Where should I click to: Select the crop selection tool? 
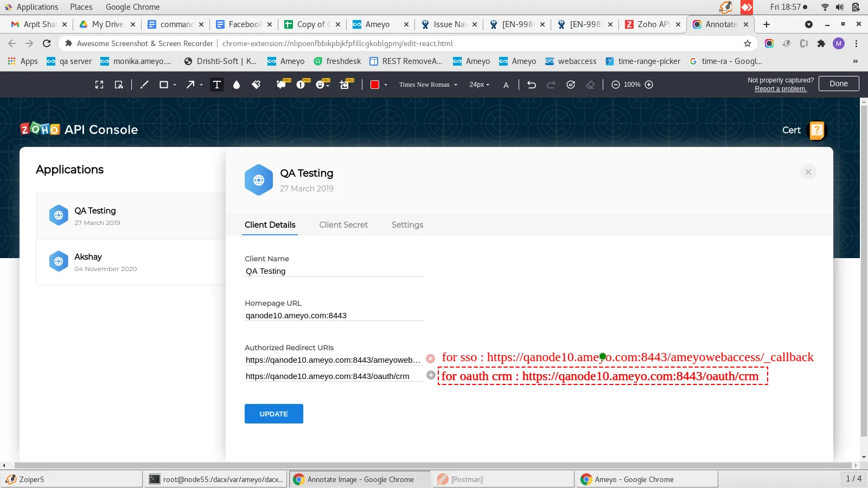119,85
